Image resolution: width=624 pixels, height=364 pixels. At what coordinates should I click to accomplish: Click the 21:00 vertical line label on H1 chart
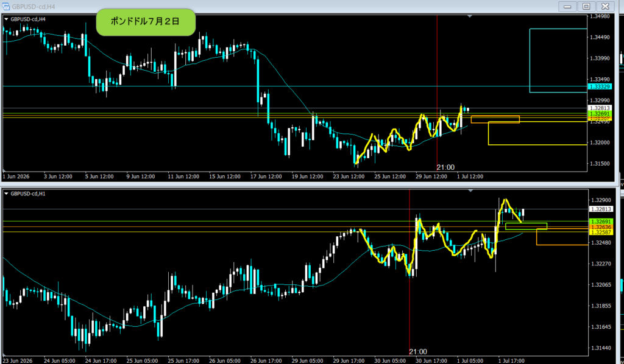tap(418, 352)
